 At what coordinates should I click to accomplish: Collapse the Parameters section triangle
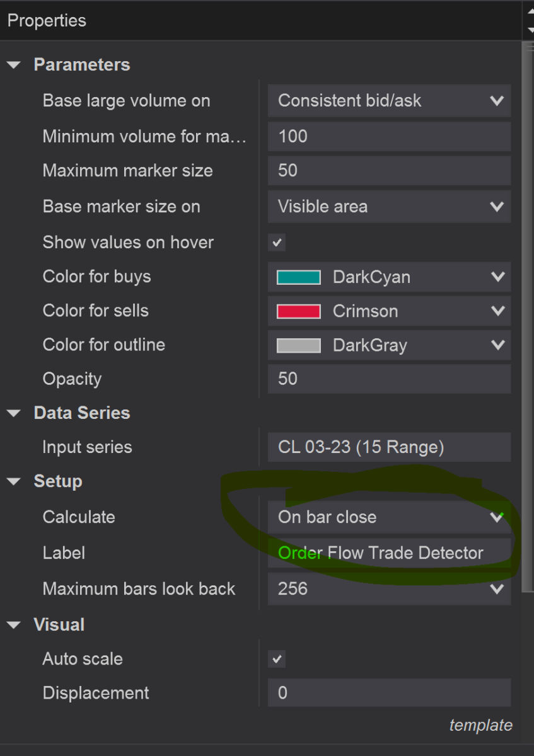[x=14, y=65]
